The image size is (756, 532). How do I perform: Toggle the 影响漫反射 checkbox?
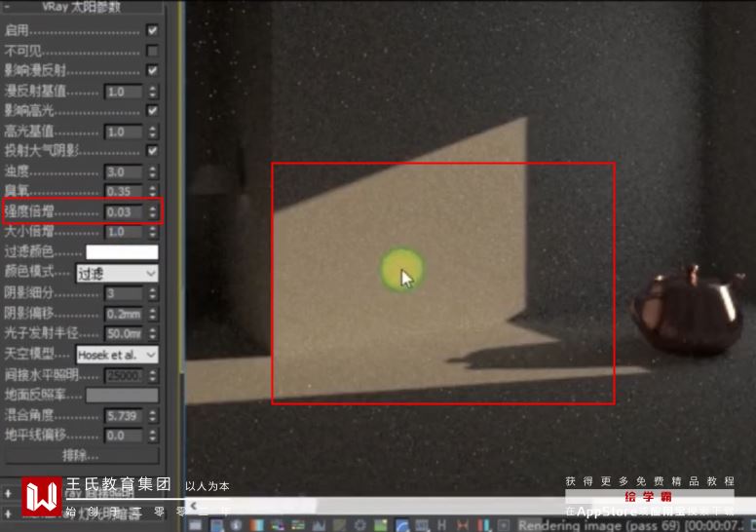(x=152, y=71)
